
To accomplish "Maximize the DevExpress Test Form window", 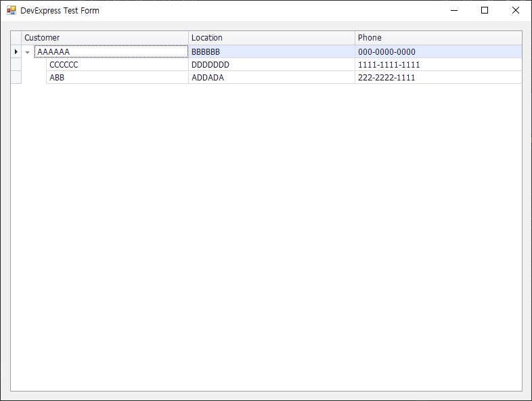I will tap(485, 11).
